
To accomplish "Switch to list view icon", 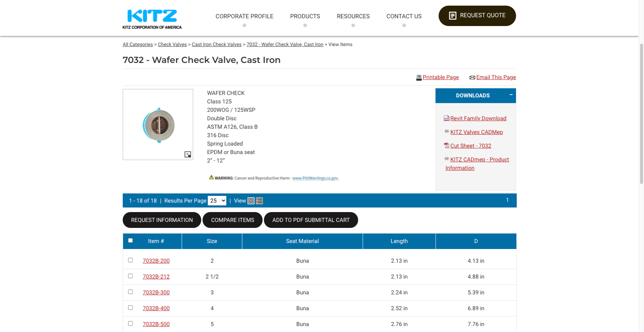I will tap(259, 201).
